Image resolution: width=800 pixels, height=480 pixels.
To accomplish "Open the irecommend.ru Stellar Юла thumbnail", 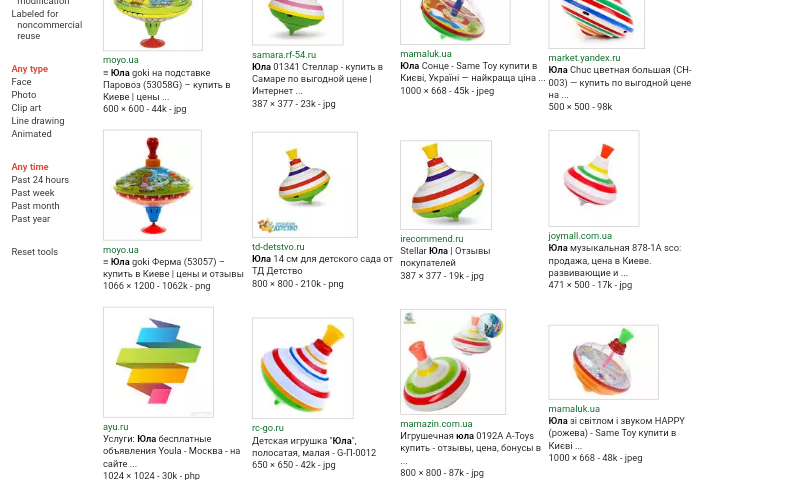I will (x=446, y=185).
